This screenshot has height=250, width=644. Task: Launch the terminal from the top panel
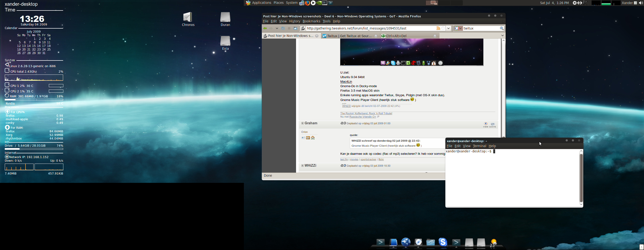(x=331, y=3)
